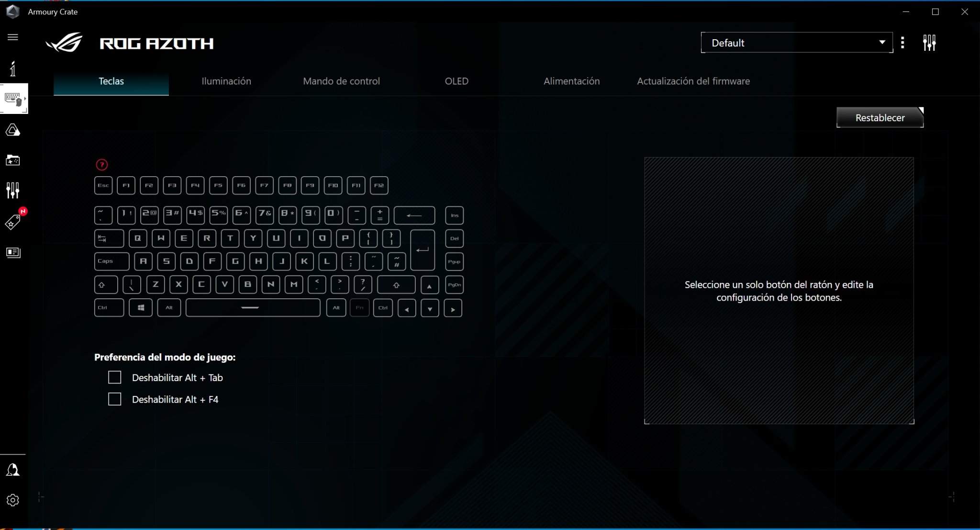Select the Windows key on virtual keyboard
Viewport: 980px width, 530px height.
(141, 308)
